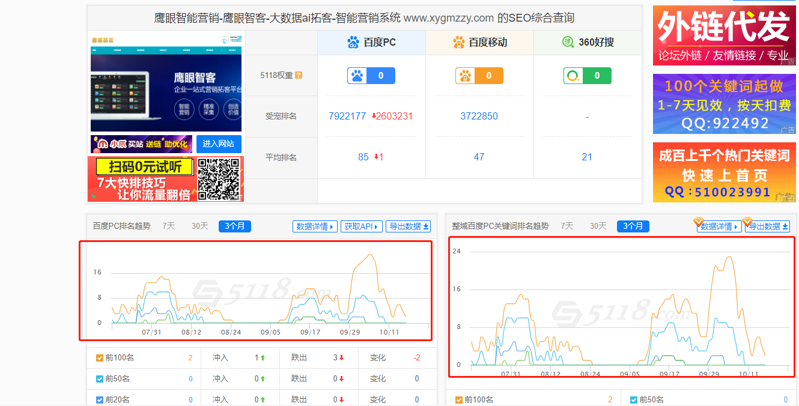Click the orange Baidu mobile weight badge showing 0
This screenshot has height=406, width=799.
[479, 76]
